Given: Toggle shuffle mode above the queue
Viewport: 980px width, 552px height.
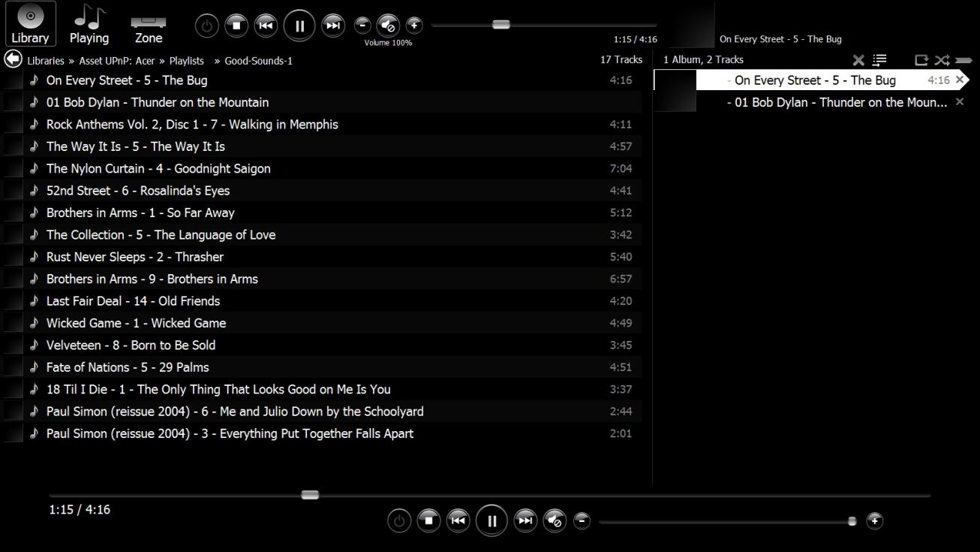Looking at the screenshot, I should [942, 60].
